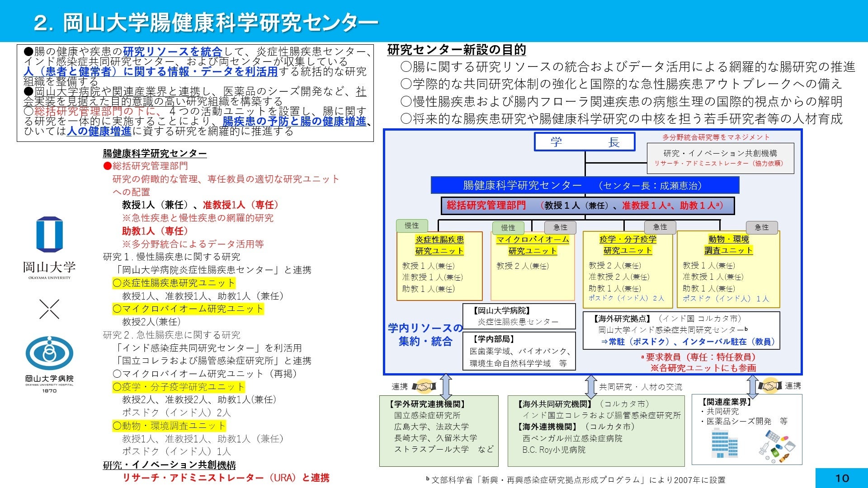Click the right handshake collaboration icon
The width and height of the screenshot is (868, 488).
770,385
